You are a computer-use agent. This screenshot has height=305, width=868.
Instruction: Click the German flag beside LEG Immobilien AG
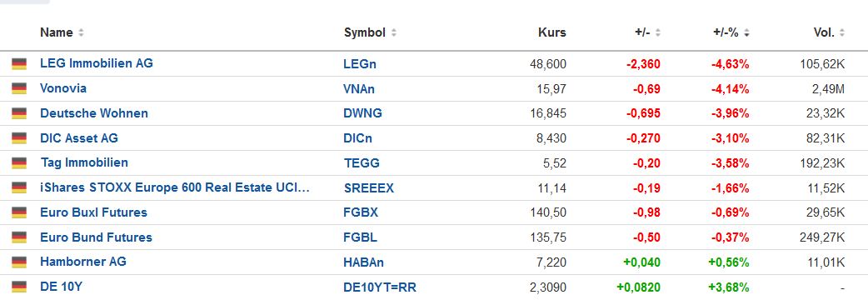[x=19, y=63]
